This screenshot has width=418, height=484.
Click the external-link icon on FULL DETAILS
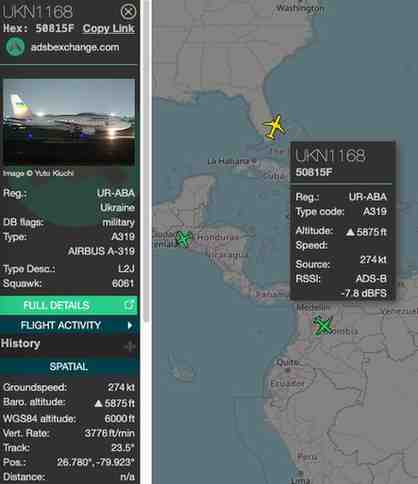(129, 305)
